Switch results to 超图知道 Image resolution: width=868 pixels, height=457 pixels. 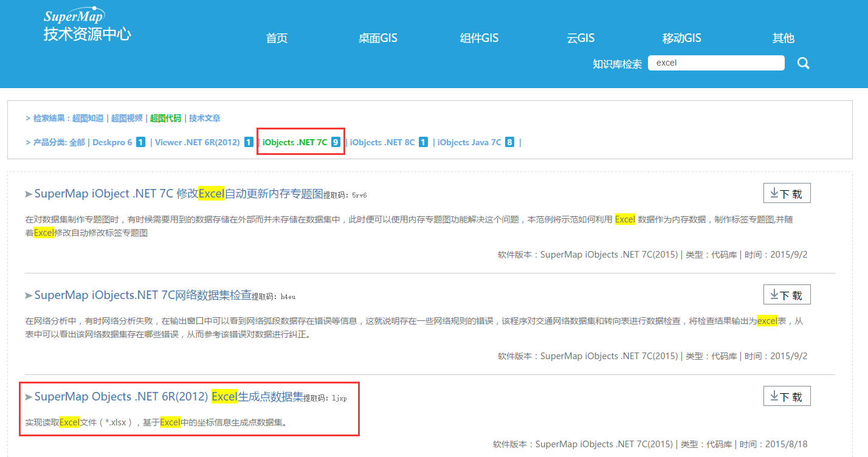88,119
